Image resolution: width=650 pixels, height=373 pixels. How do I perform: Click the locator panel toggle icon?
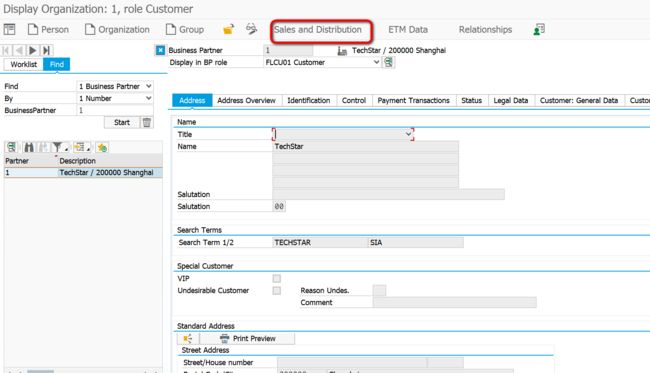[x=9, y=29]
